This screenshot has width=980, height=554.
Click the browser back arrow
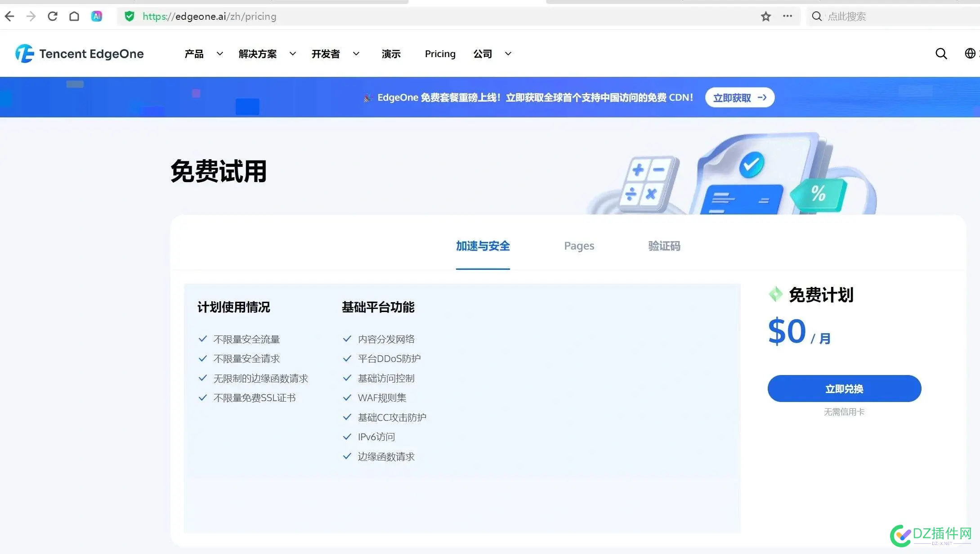click(x=9, y=17)
